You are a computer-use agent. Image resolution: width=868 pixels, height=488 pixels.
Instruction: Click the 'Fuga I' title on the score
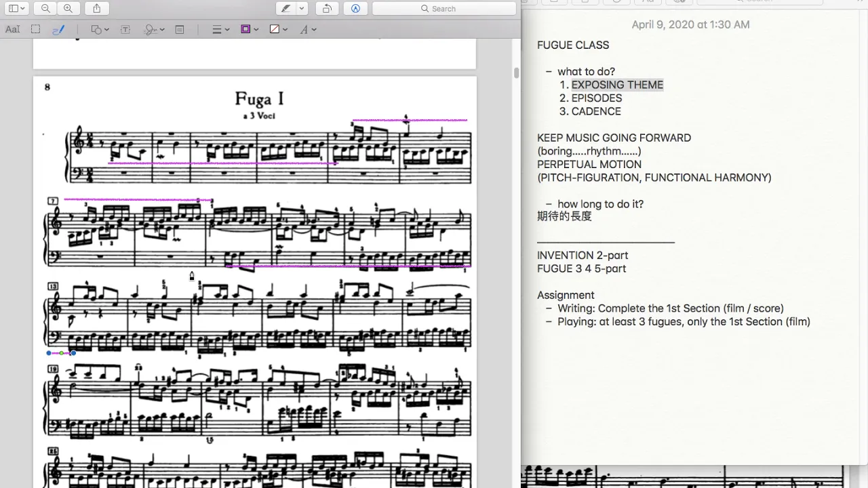(x=259, y=98)
